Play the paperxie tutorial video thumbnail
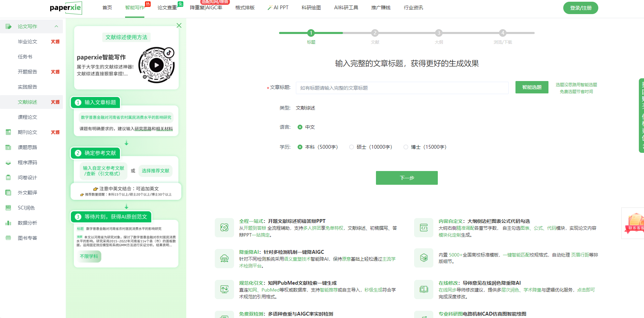The width and height of the screenshot is (644, 318). pyautogui.click(x=156, y=65)
